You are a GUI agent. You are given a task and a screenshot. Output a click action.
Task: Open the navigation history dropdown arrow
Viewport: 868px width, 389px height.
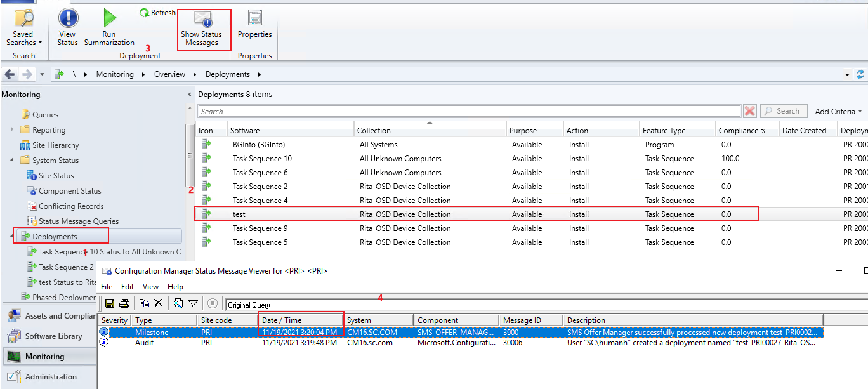(x=42, y=74)
